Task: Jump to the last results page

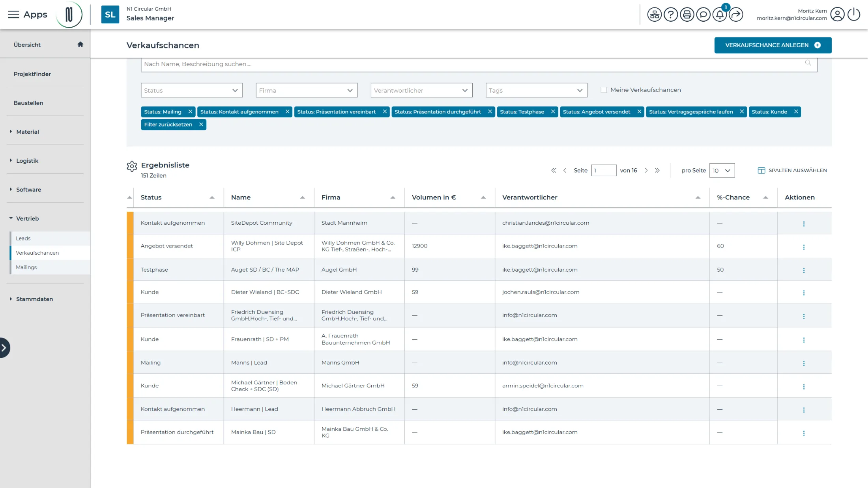Action: pos(657,170)
